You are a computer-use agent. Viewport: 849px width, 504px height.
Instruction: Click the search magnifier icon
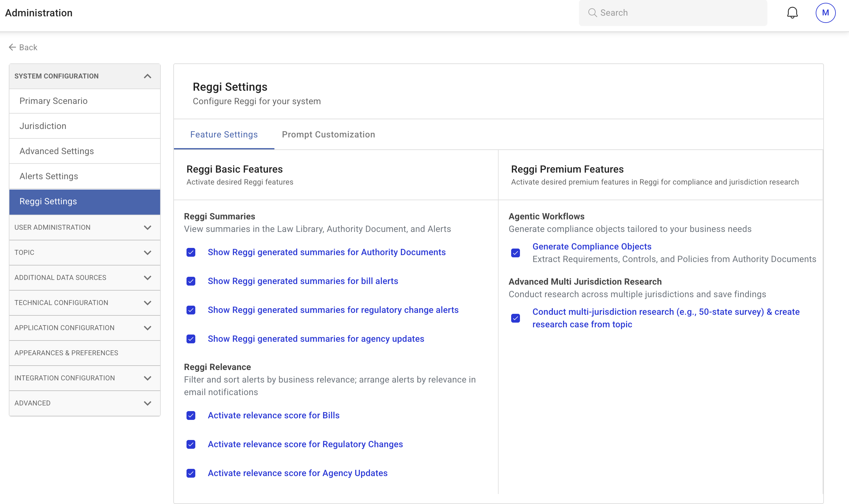592,13
